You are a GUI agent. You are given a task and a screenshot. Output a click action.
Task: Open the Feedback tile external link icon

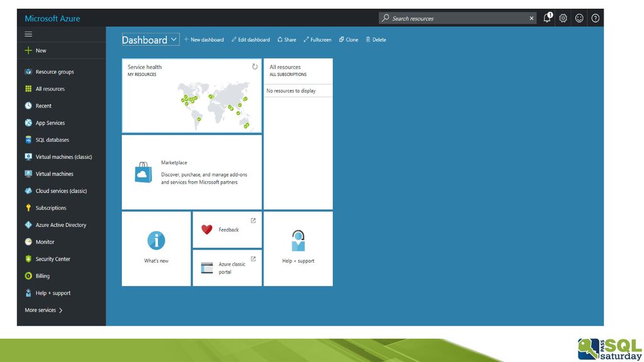(x=253, y=221)
